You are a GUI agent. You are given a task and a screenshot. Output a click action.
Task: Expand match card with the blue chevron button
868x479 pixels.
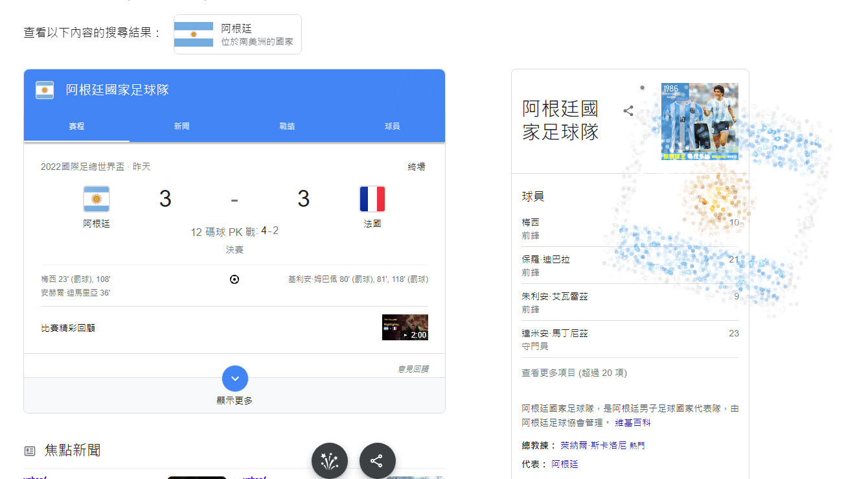234,379
